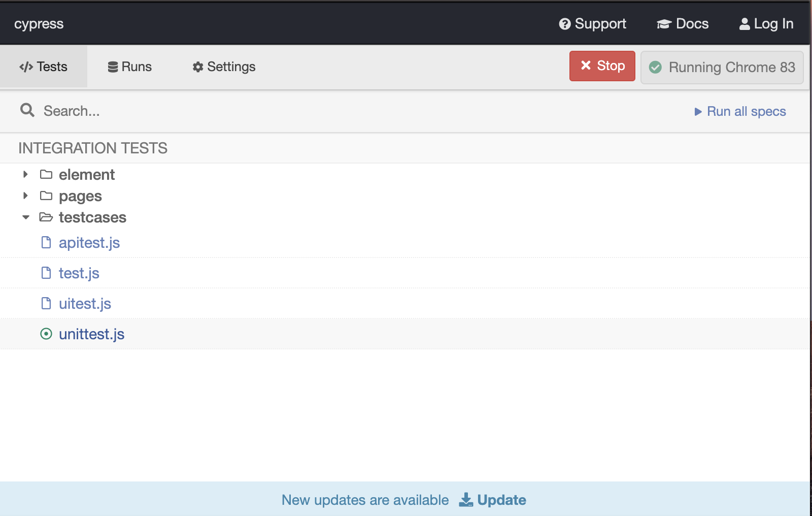The height and width of the screenshot is (516, 812).
Task: Click the green check icon beside Running Chrome
Action: (x=655, y=67)
